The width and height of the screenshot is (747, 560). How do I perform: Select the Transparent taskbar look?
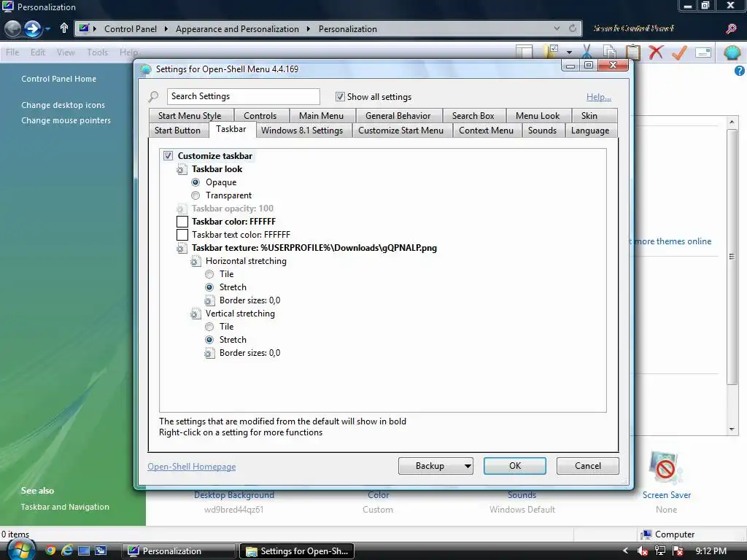point(196,195)
